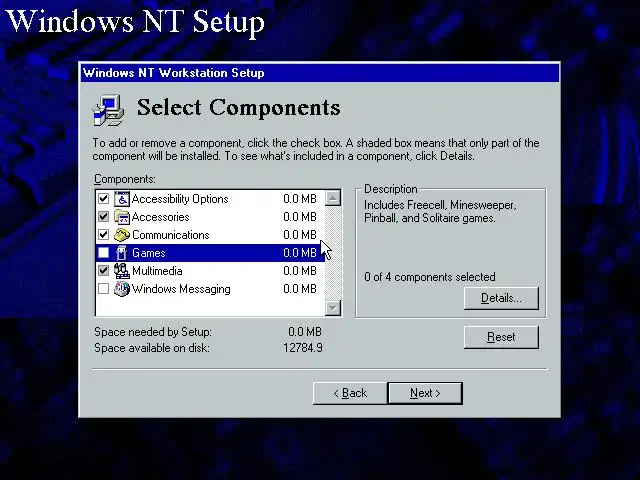The height and width of the screenshot is (480, 640).
Task: Proceed with the Next button
Action: [x=425, y=393]
